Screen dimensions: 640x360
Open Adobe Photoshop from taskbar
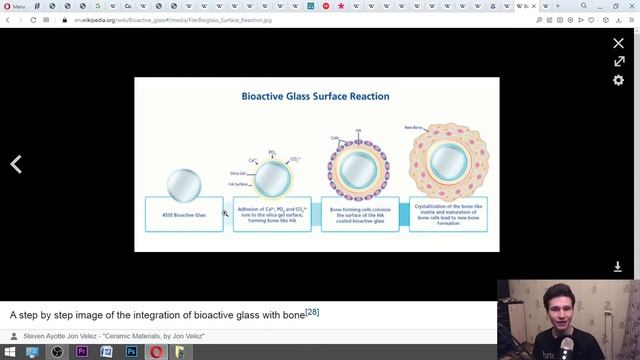coord(131,352)
